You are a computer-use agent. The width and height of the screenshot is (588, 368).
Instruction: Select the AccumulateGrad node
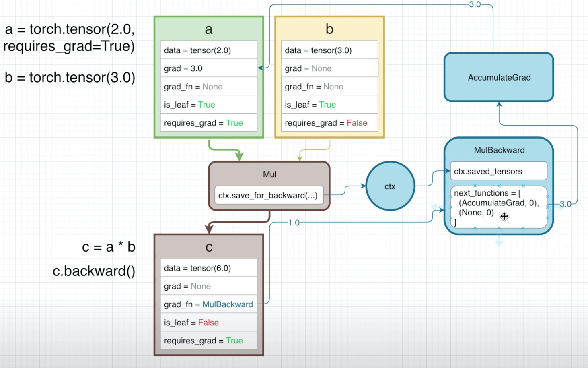[499, 77]
